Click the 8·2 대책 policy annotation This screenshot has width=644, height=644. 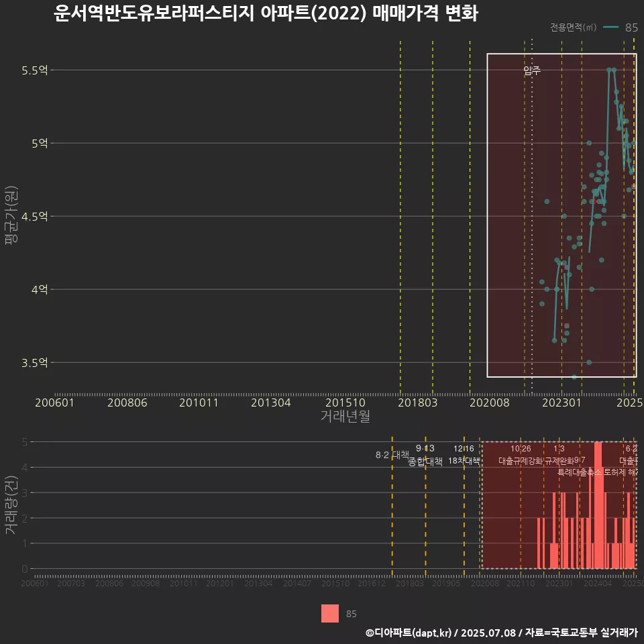point(392,455)
